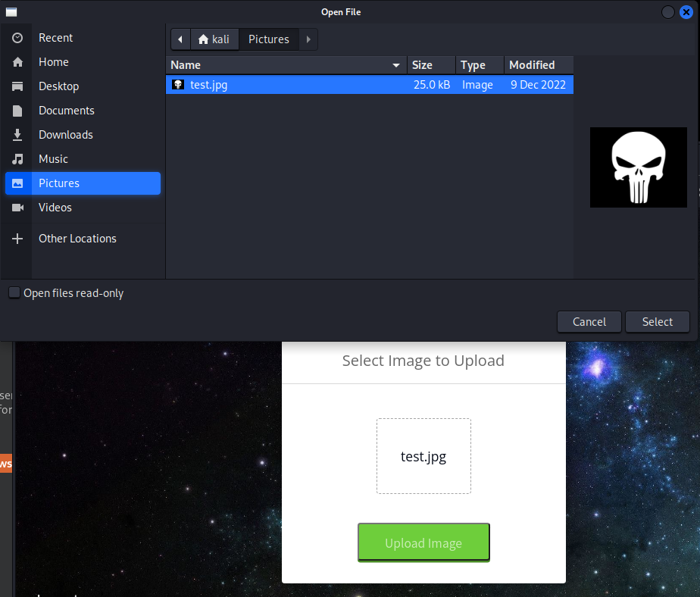Sort files by Size column header
Viewport: 700px width, 597px height.
click(x=431, y=65)
